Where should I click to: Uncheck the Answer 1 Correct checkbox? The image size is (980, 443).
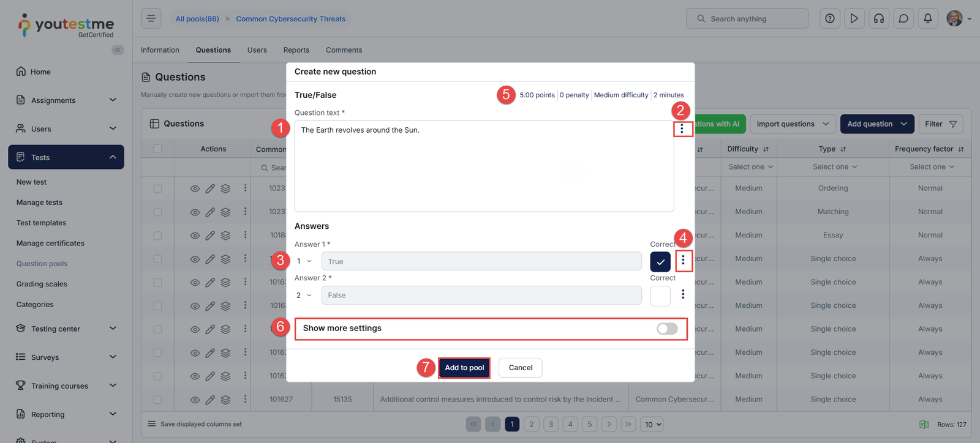[660, 261]
